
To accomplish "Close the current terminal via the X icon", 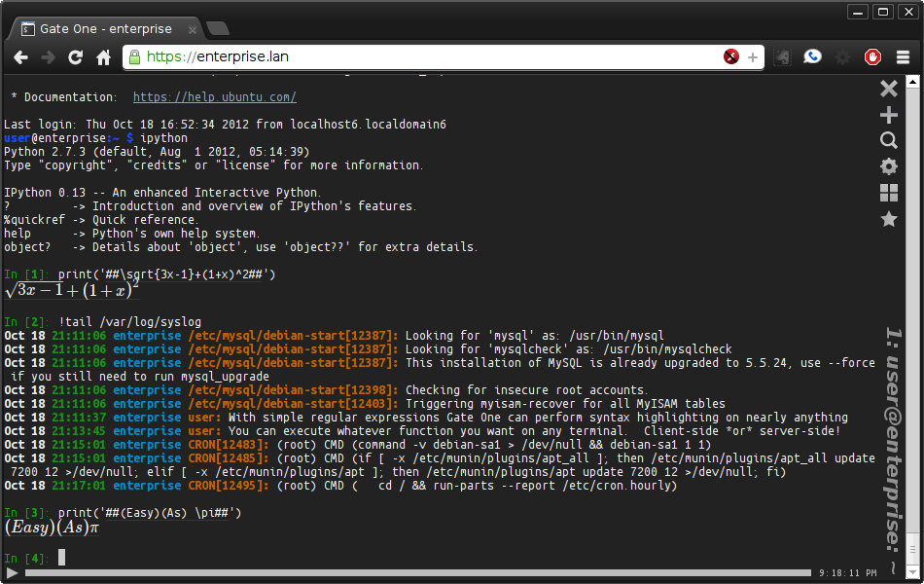I will (888, 89).
